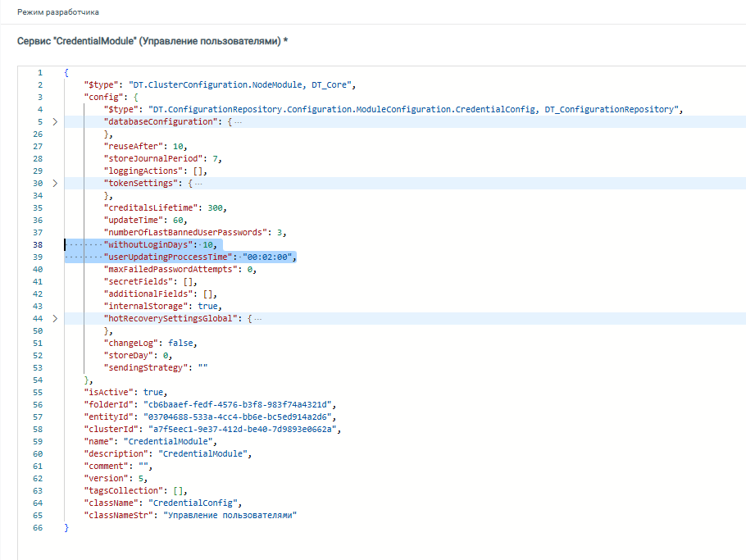The image size is (746, 560).
Task: Click the withoutLoginDays key
Action: point(148,244)
